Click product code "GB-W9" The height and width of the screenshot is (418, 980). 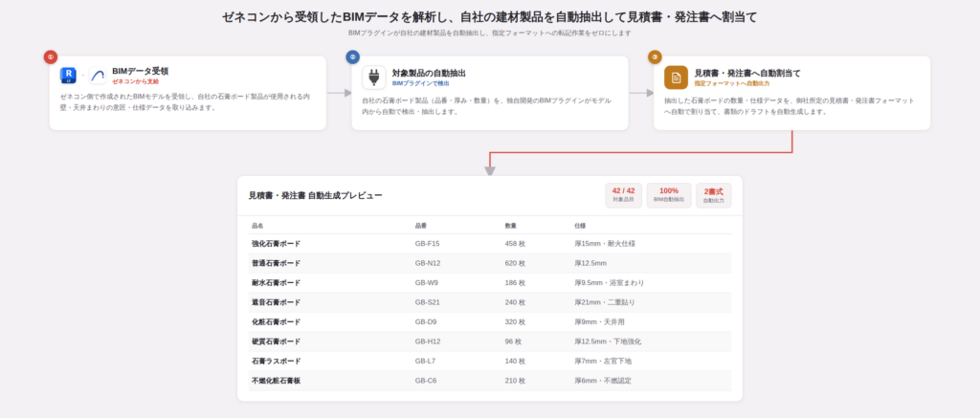(x=426, y=283)
